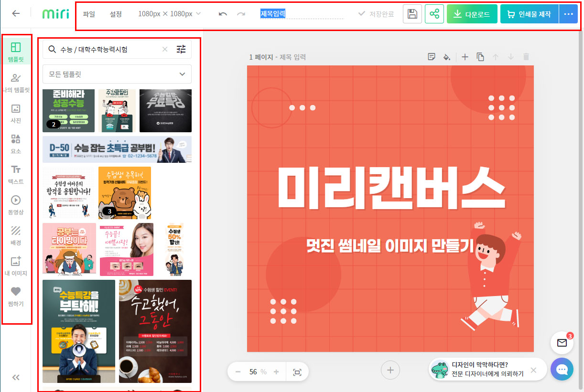This screenshot has height=392, width=584.
Task: Delete the page with trash icon
Action: [x=526, y=57]
